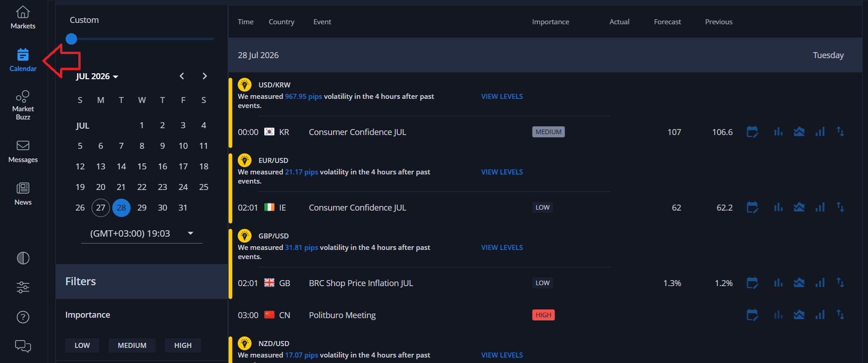Move the Custom date range slider handle
Viewport: 868px width, 363px height.
point(71,39)
